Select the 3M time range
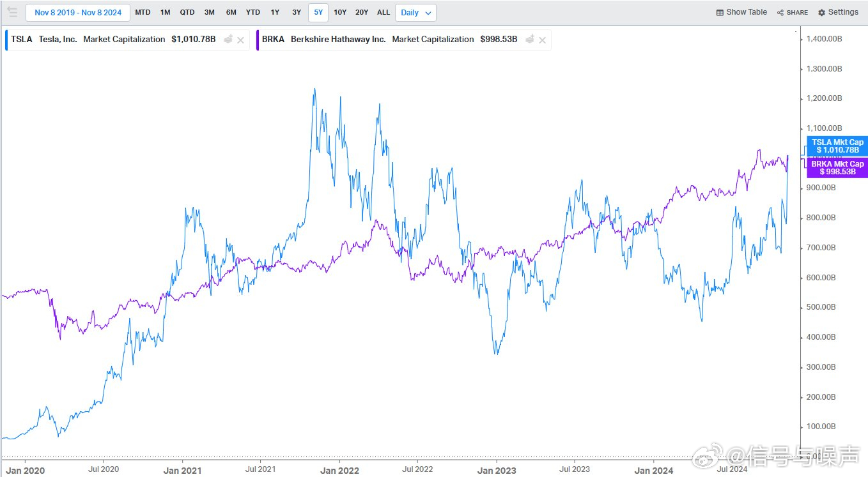The height and width of the screenshot is (477, 868). [x=210, y=13]
